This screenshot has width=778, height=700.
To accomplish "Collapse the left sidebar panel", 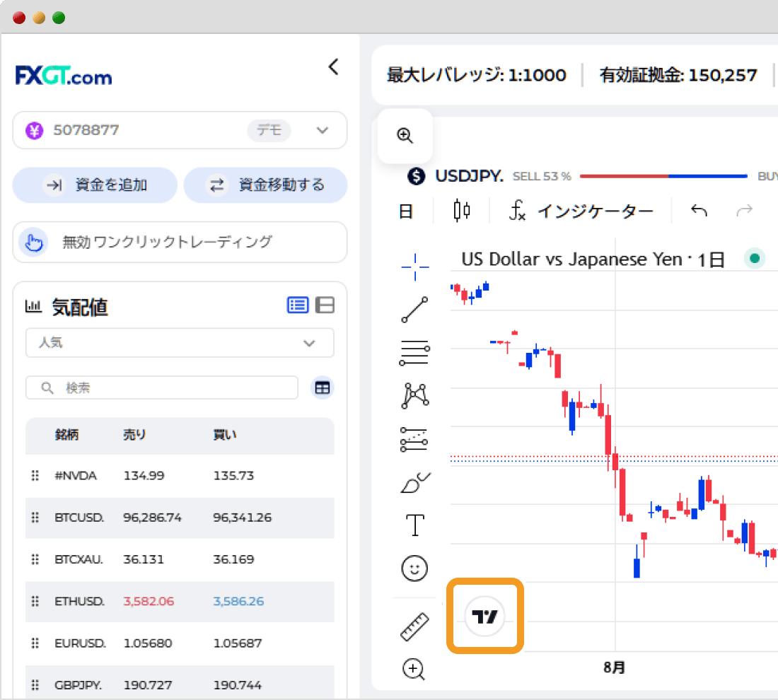I will [x=334, y=67].
